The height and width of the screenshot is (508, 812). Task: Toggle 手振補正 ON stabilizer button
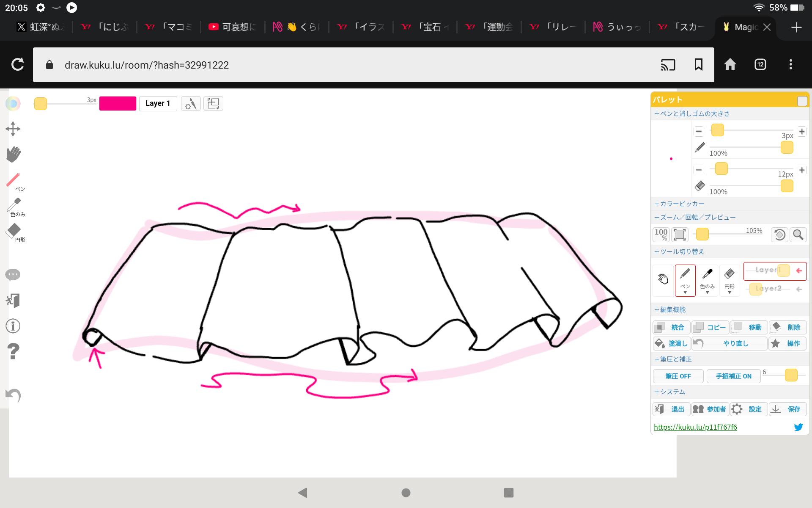[x=733, y=376]
